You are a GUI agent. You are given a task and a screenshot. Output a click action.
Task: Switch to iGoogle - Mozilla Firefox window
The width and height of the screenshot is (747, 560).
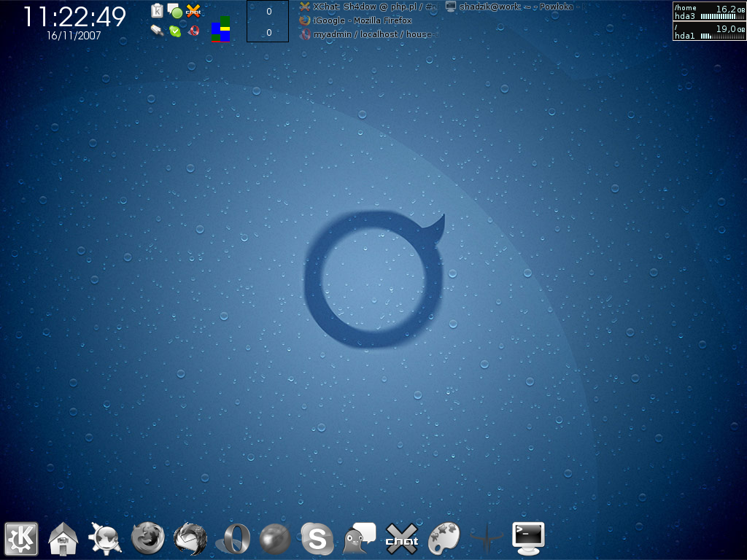(355, 20)
